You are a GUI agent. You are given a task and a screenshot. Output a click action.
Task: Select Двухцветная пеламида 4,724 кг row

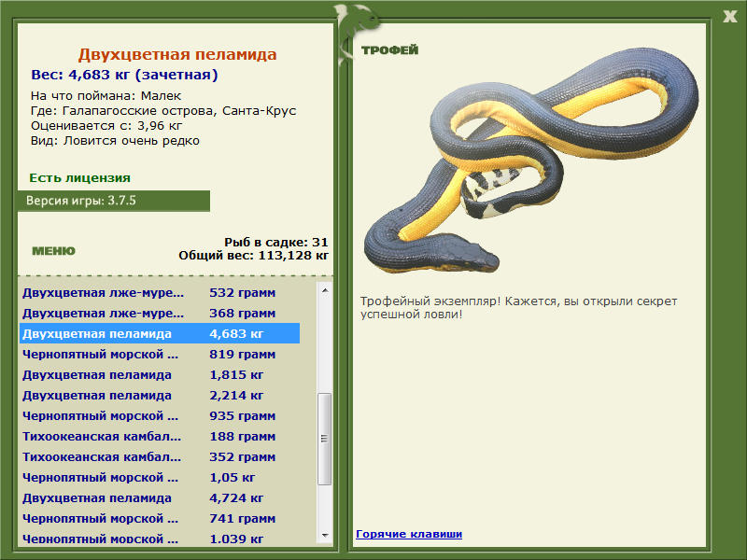click(x=160, y=497)
